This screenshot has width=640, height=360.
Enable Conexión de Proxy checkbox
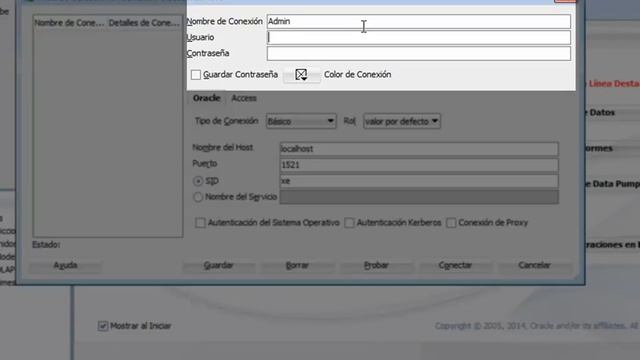point(451,223)
